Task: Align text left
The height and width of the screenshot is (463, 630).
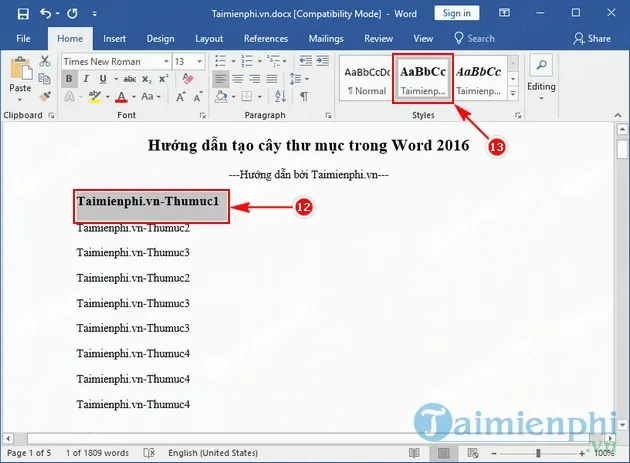Action: pyautogui.click(x=220, y=79)
